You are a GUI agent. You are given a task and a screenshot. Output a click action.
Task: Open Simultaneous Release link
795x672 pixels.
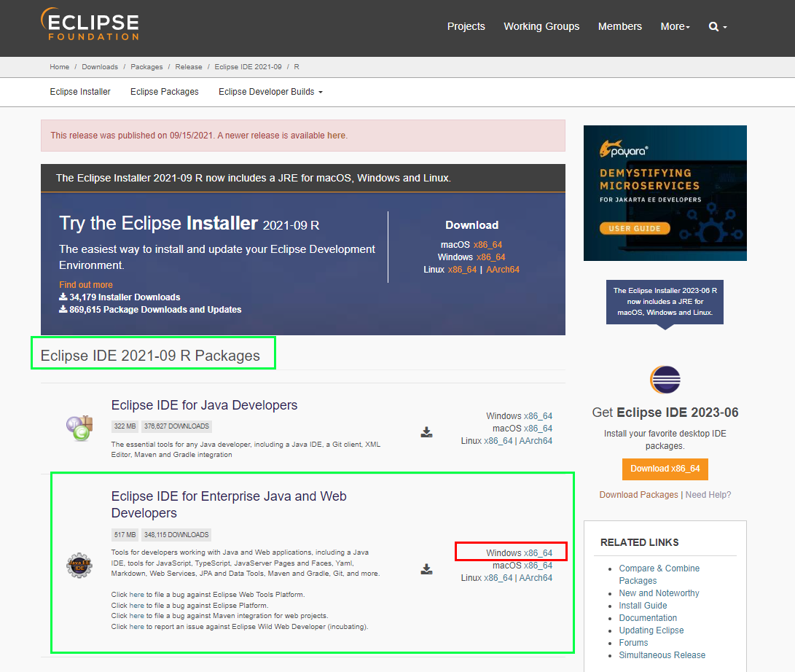click(662, 655)
